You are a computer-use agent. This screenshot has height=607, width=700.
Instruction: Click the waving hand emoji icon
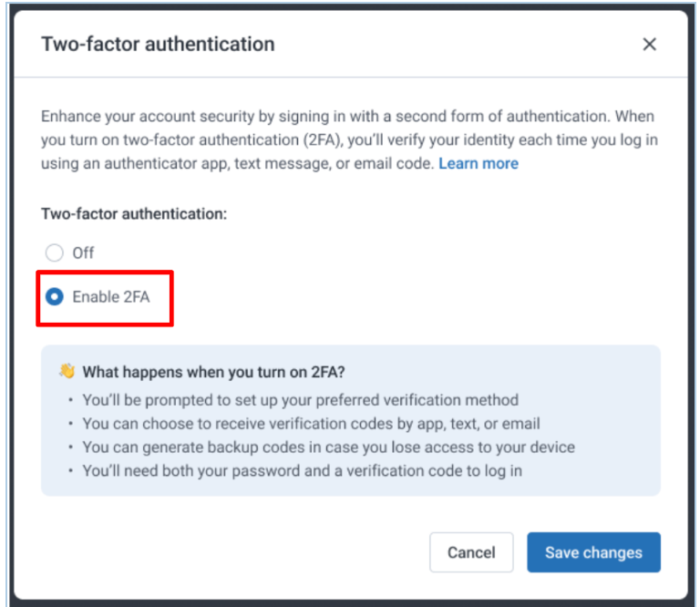[x=67, y=371]
